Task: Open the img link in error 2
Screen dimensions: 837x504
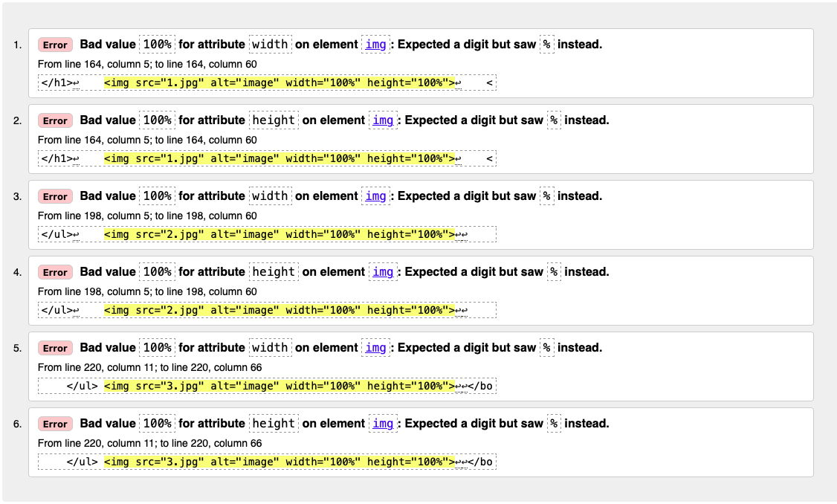Action: (x=383, y=120)
